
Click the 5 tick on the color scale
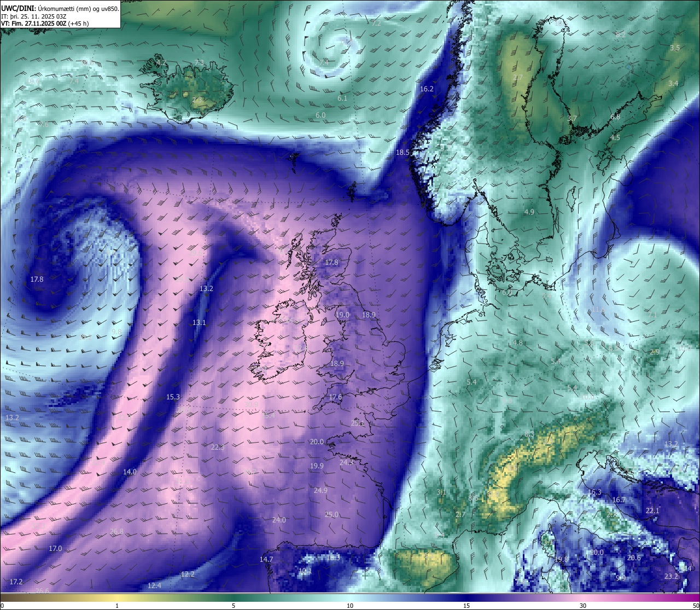[x=234, y=606]
